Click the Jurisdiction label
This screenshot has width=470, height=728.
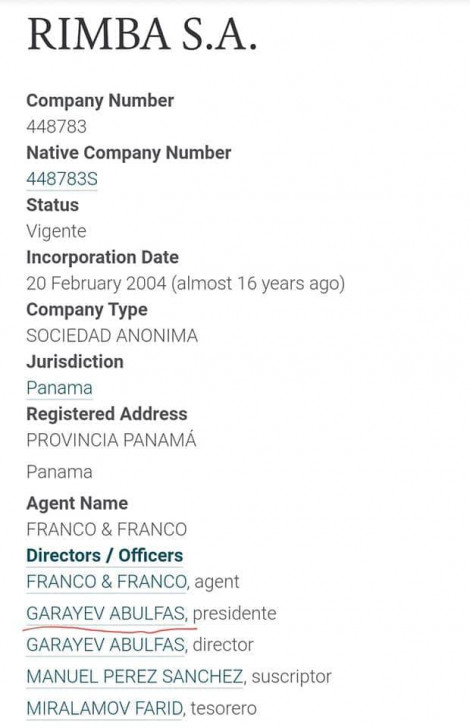coord(75,362)
